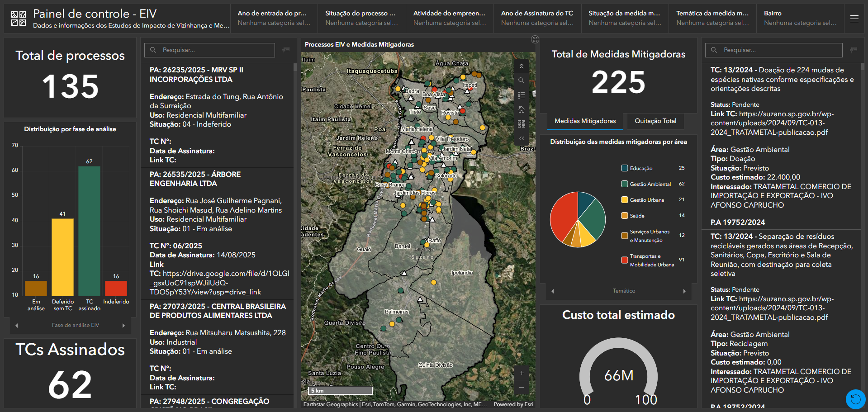Open Ano de Assinatura do TC filter
The height and width of the screenshot is (412, 868).
pyautogui.click(x=537, y=18)
